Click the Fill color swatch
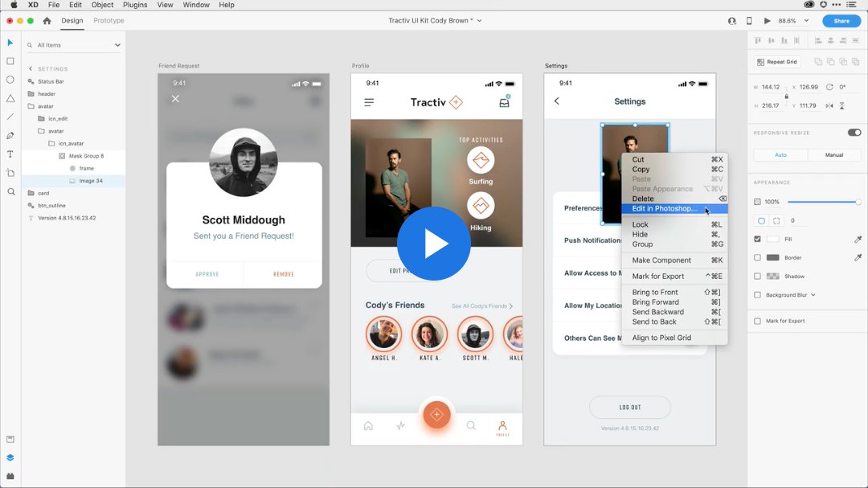 click(x=773, y=240)
